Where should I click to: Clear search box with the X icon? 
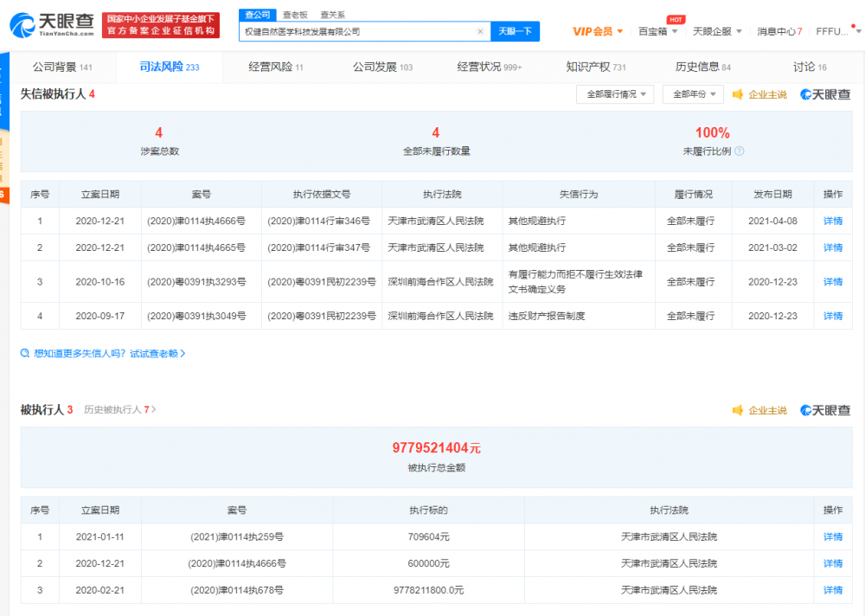click(480, 32)
